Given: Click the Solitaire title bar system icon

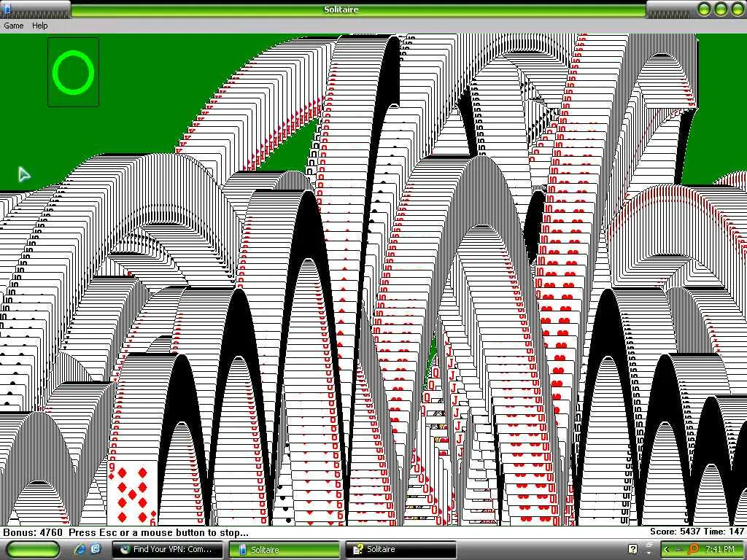Looking at the screenshot, I should [7, 8].
